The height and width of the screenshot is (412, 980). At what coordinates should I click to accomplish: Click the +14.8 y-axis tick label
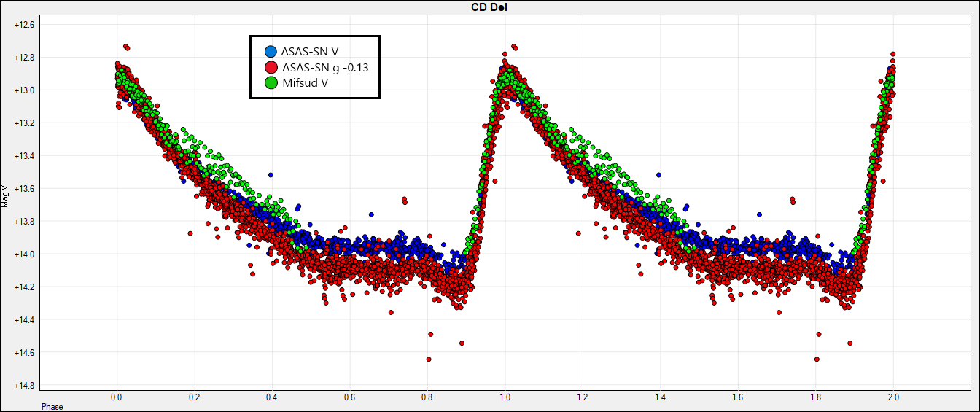point(24,386)
